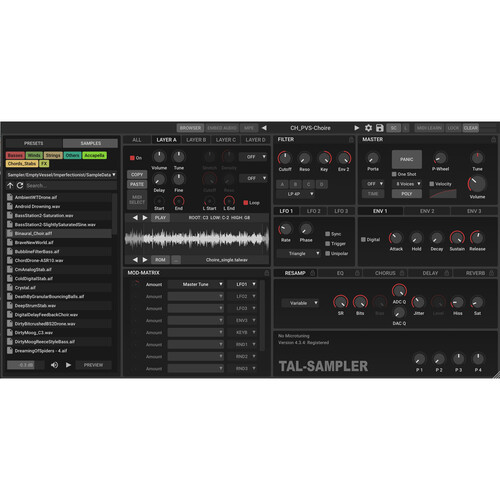
Task: Click the MIDI LEARN button
Action: (x=429, y=128)
